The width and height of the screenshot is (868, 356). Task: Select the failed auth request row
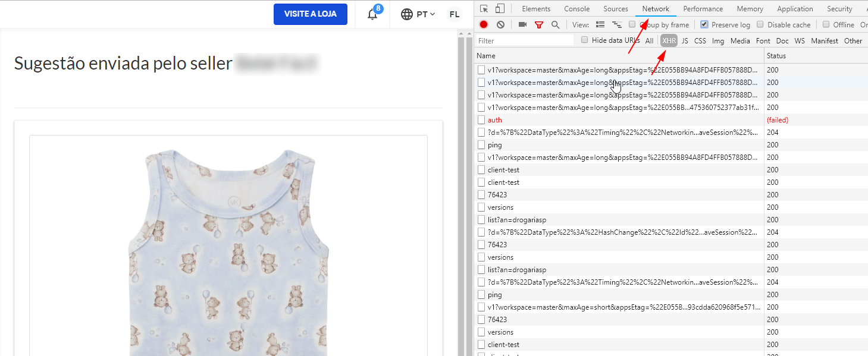click(x=495, y=120)
